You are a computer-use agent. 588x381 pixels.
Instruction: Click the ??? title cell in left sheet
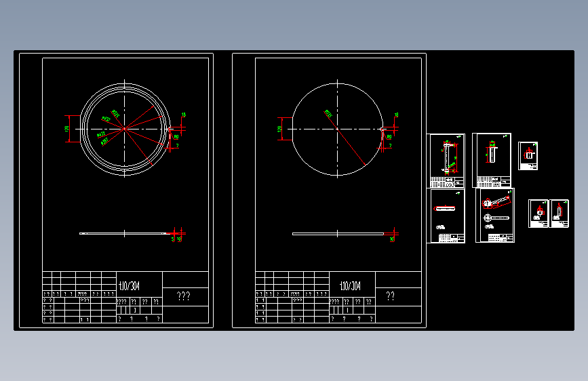click(x=183, y=296)
